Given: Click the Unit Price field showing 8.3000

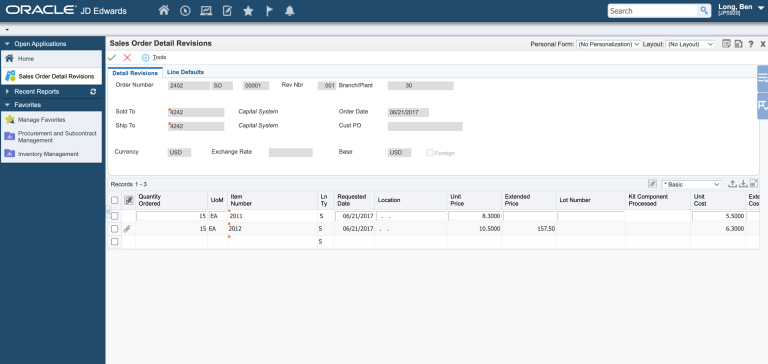Looking at the screenshot, I should pyautogui.click(x=474, y=216).
